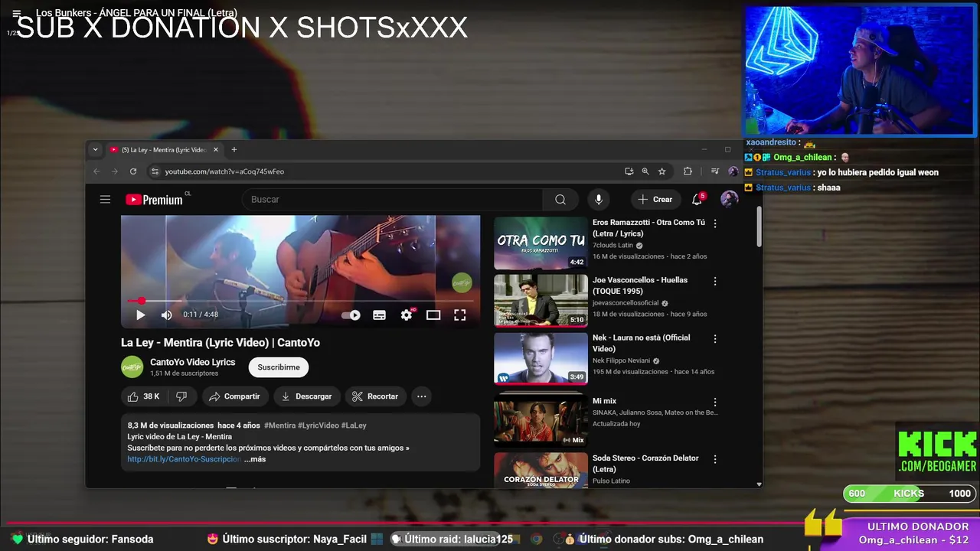Open a new browser tab
Image resolution: width=980 pixels, height=551 pixels.
click(234, 150)
